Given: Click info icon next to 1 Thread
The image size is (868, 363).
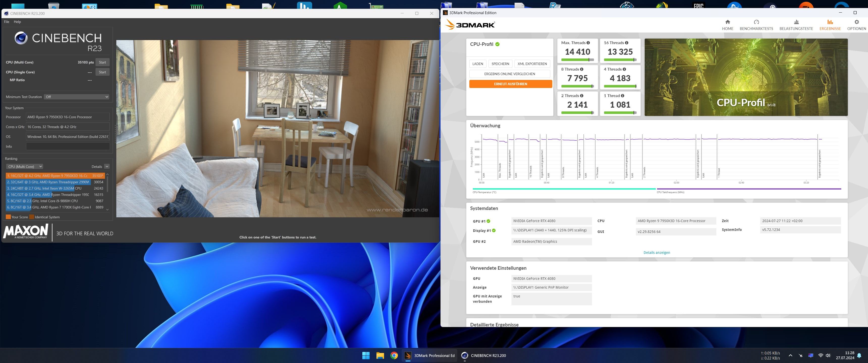Looking at the screenshot, I should point(622,96).
